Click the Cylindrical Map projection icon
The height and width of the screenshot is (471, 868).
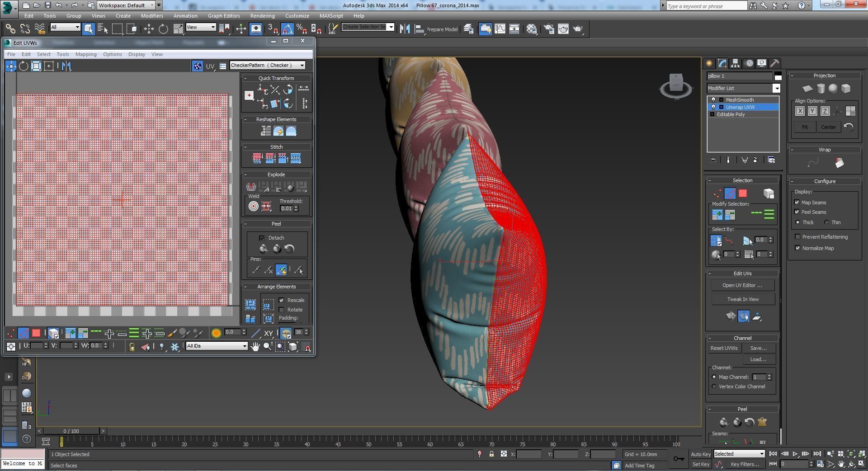click(x=821, y=89)
